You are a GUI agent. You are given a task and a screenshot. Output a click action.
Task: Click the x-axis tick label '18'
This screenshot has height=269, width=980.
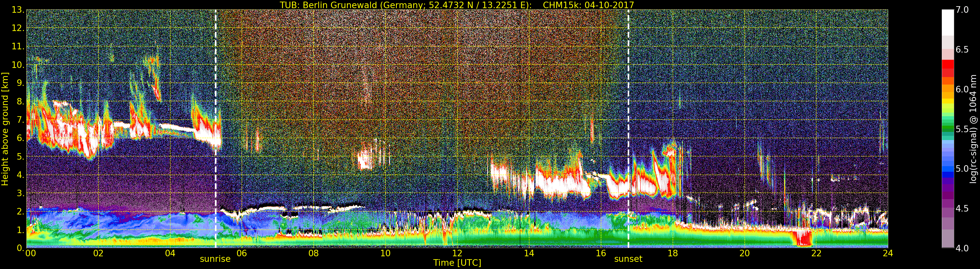pyautogui.click(x=673, y=253)
